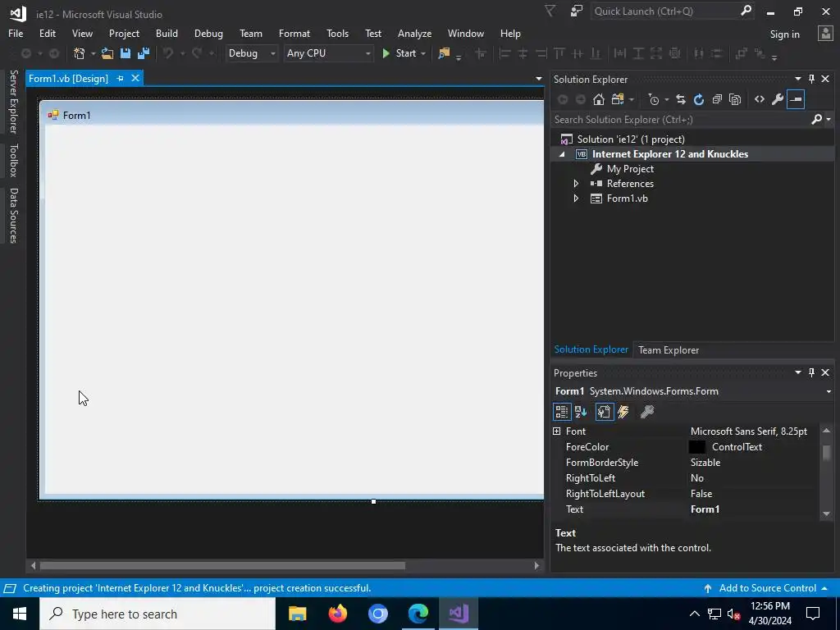Switch Properties to Categorized view
The image size is (840, 630).
point(561,412)
